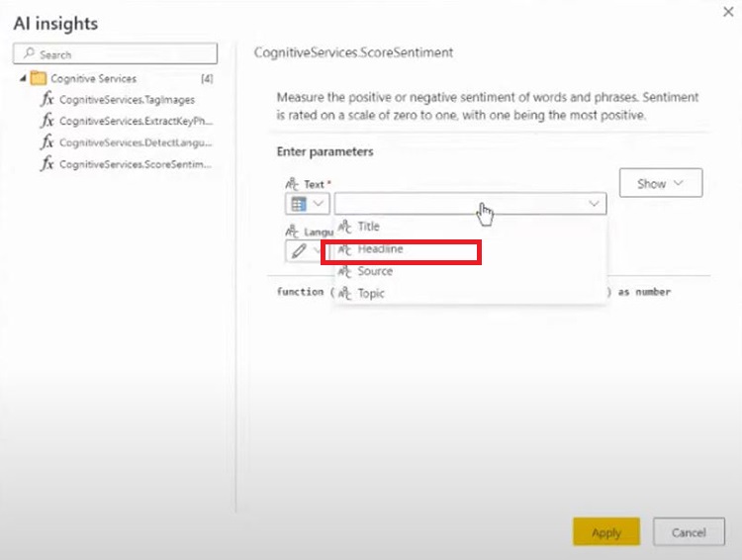The width and height of the screenshot is (742, 560).
Task: Collapse the Cognitive Services folder triangle
Action: [23, 78]
